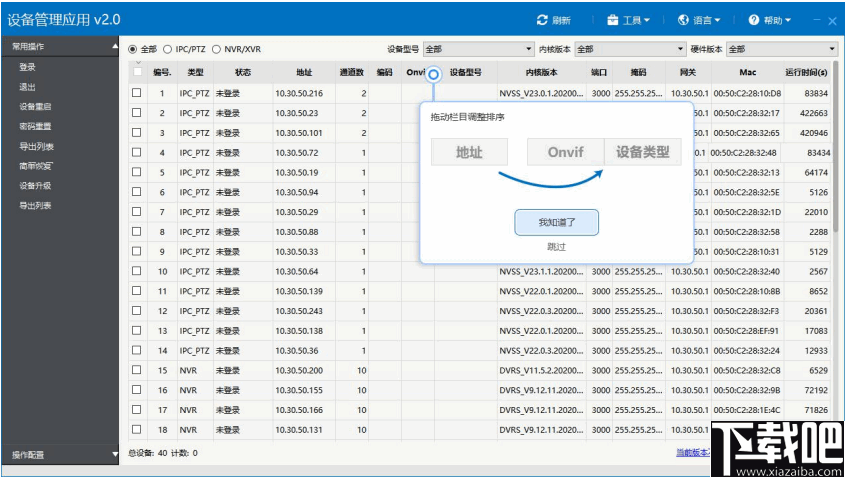Click Mac 00:50:C2:28:10:D8
This screenshot has width=846, height=477.
click(x=747, y=93)
